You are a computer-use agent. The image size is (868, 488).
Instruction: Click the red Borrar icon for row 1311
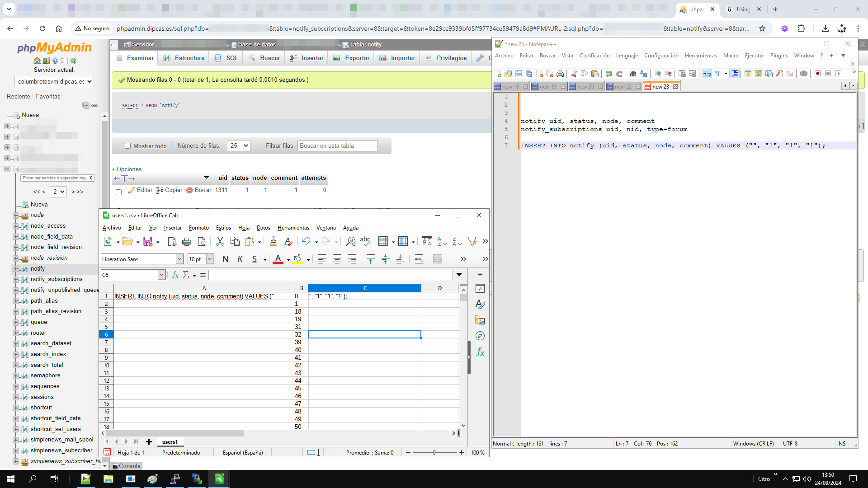click(189, 190)
